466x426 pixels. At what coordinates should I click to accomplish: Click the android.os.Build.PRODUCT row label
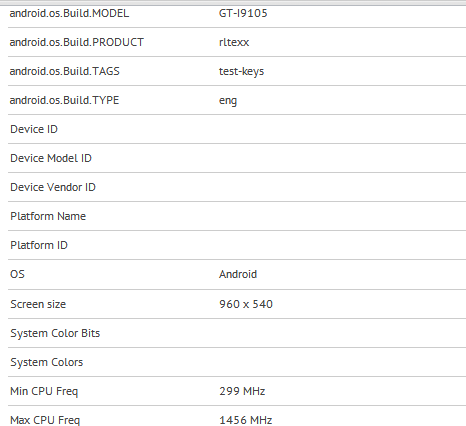(77, 42)
